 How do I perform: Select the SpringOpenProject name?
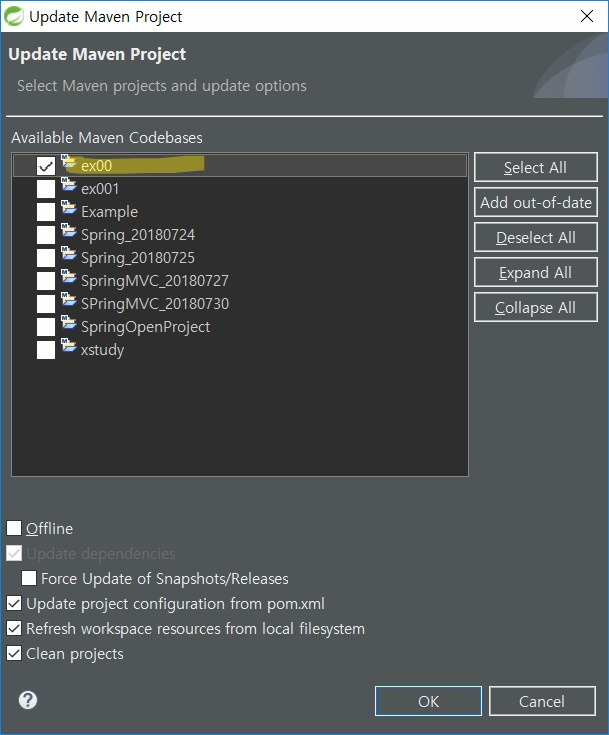[145, 327]
